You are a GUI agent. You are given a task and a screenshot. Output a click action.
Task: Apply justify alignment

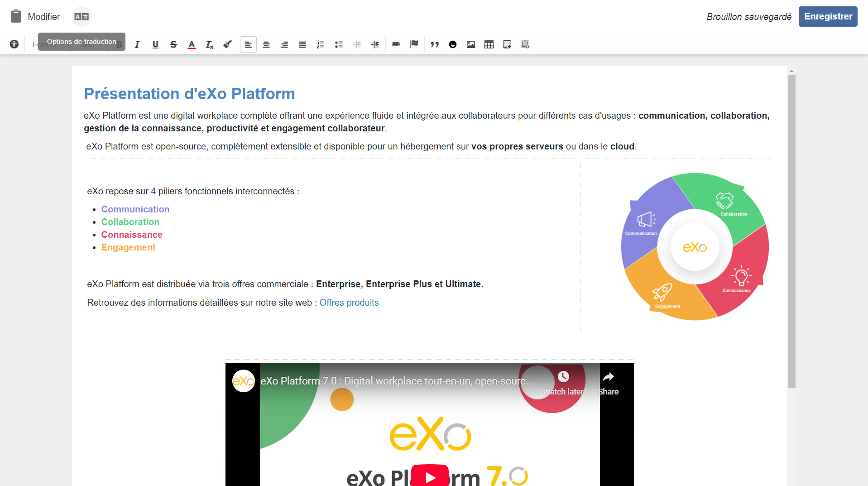302,44
